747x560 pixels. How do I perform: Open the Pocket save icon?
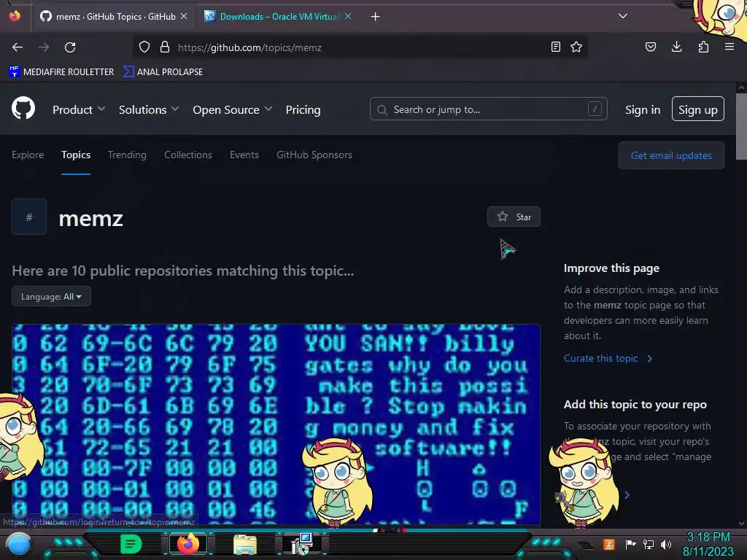point(651,47)
